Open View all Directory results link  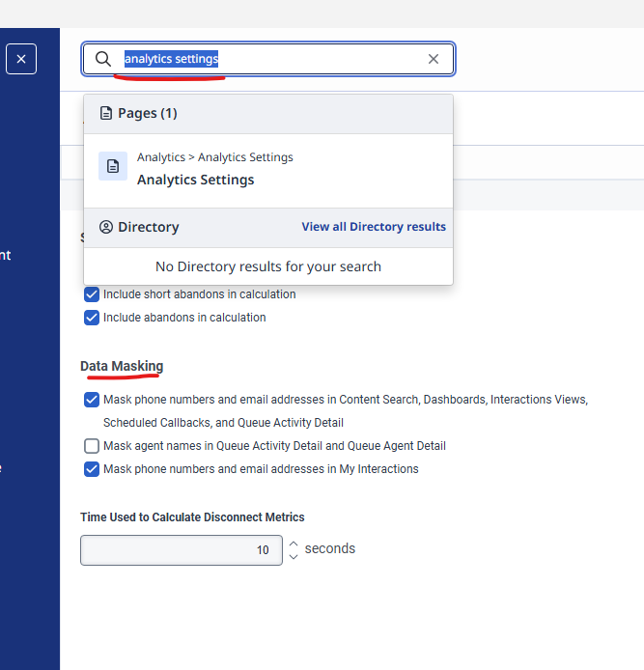point(374,227)
